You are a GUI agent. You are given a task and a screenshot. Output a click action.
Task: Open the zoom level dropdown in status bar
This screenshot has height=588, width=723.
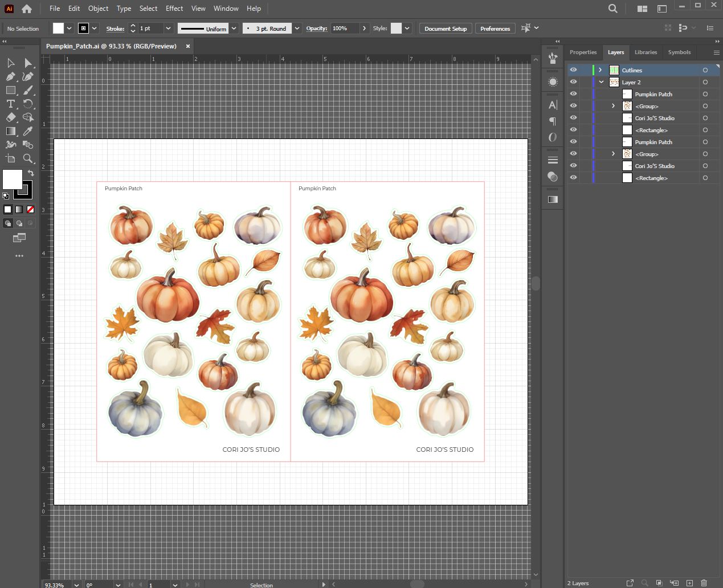76,585
